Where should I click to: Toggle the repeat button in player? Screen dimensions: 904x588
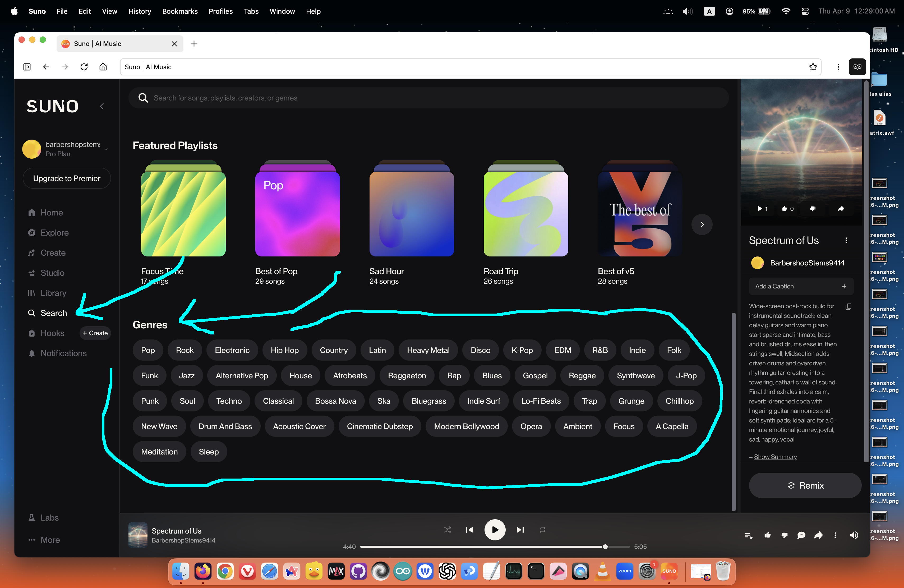coord(542,530)
